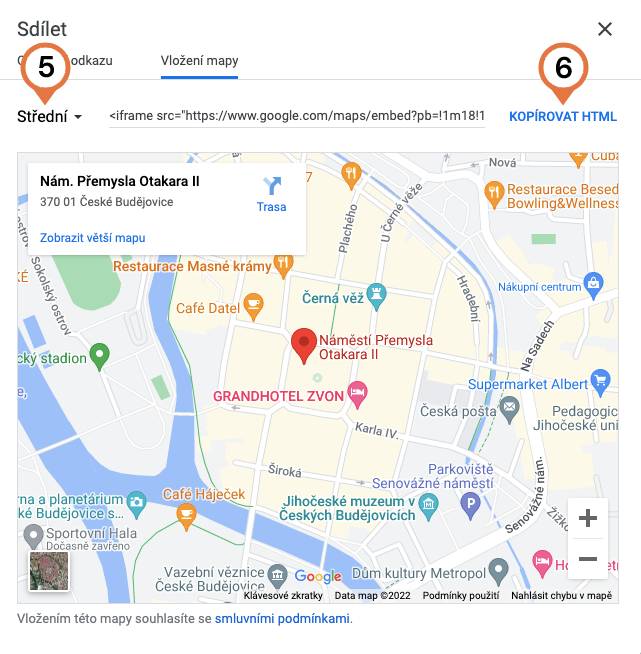This screenshot has width=641, height=654.
Task: Select the Černá věž landmark marker
Action: tap(377, 297)
